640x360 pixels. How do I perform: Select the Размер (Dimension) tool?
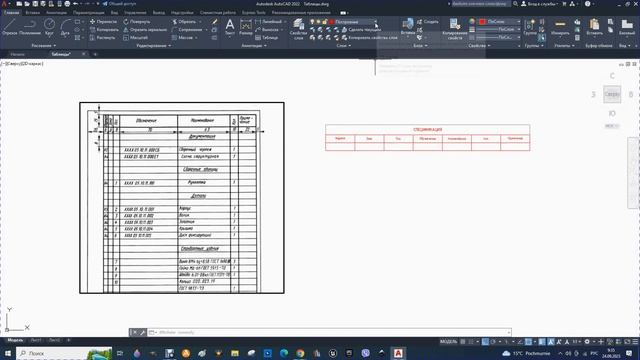pos(246,27)
